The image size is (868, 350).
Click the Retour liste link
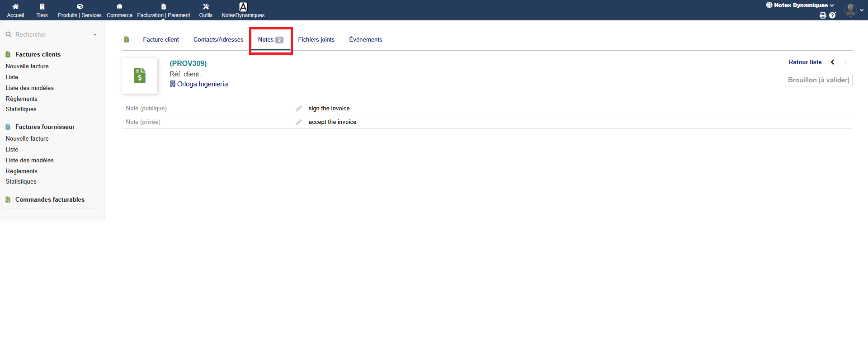(x=805, y=62)
